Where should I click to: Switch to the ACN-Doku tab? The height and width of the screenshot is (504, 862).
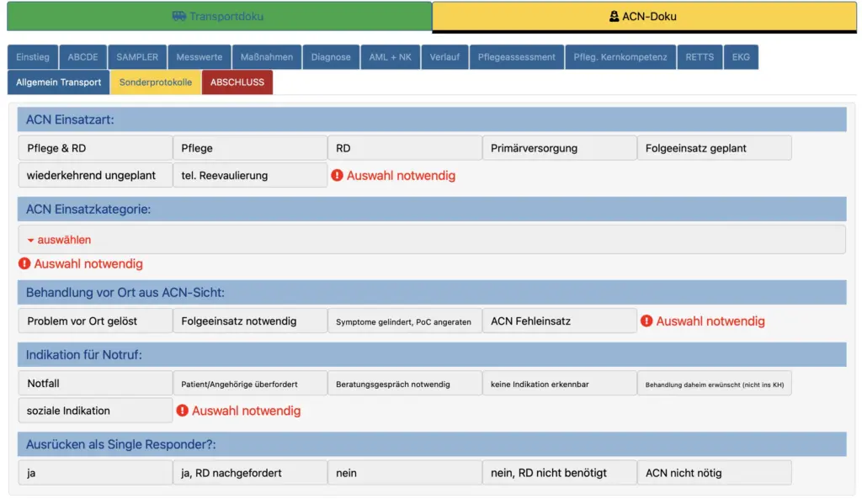tap(644, 16)
